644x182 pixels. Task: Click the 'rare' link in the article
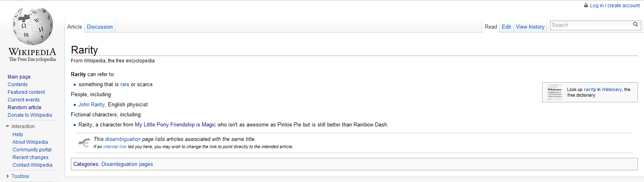[x=125, y=85]
